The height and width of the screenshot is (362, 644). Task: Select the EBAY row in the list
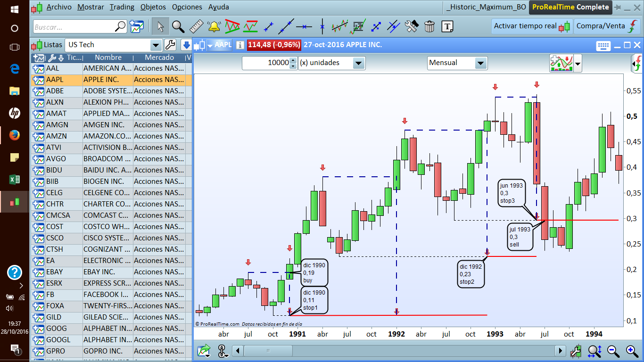[111, 272]
